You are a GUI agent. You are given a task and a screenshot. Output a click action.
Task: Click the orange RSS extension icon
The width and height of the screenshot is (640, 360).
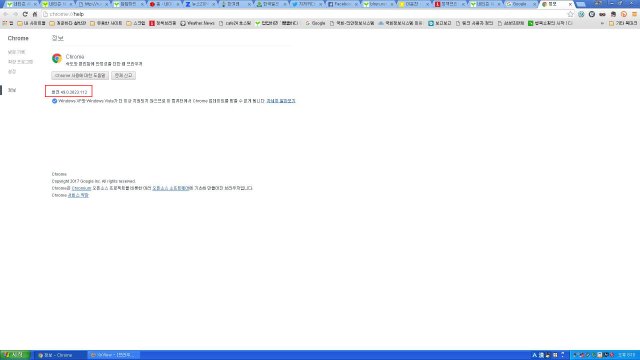tap(624, 14)
